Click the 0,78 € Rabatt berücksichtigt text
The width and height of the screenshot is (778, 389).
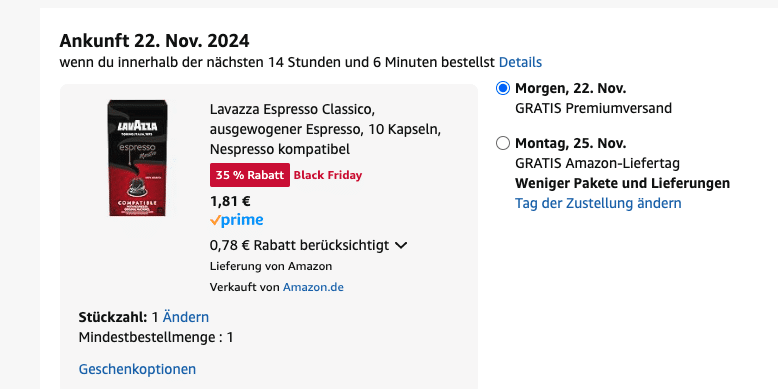tap(299, 245)
